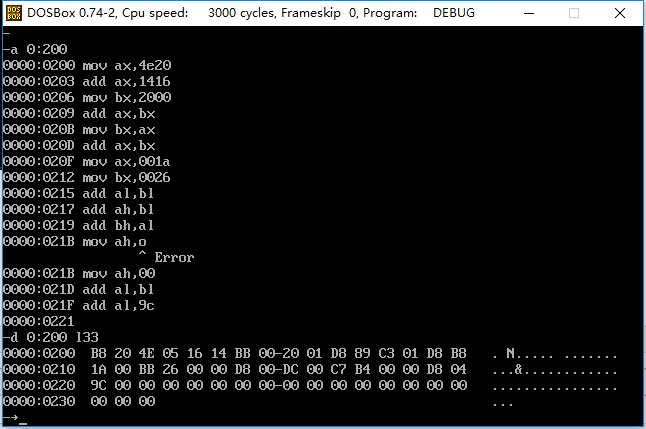Select the erroneous 'mov ah,o' line
The height and width of the screenshot is (429, 646).
(x=75, y=242)
